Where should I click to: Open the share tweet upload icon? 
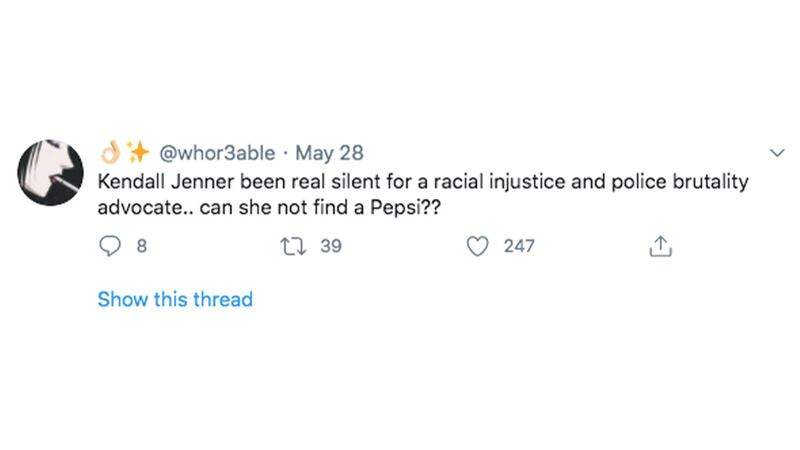click(x=659, y=245)
